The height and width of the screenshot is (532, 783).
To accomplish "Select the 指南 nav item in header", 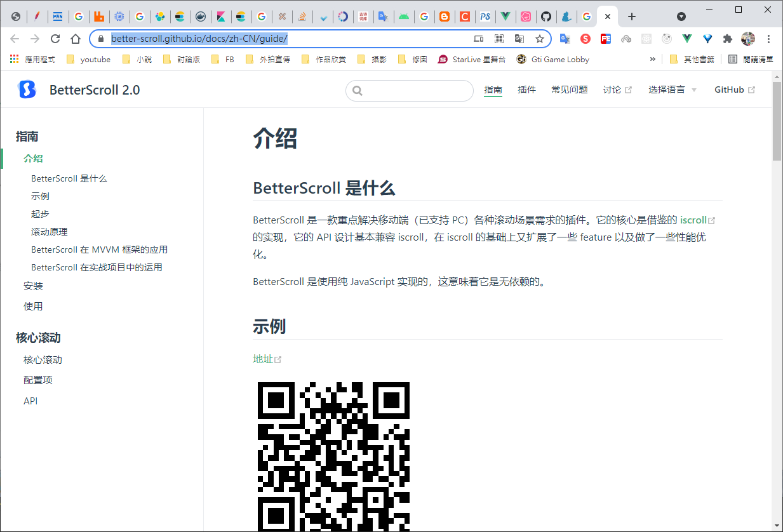I will pos(493,90).
